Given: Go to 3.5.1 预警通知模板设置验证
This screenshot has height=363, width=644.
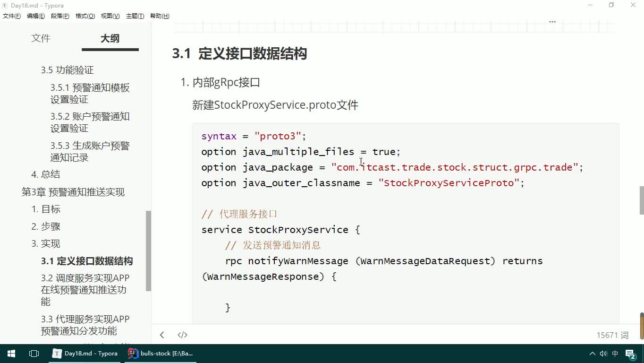Looking at the screenshot, I should pyautogui.click(x=90, y=94).
